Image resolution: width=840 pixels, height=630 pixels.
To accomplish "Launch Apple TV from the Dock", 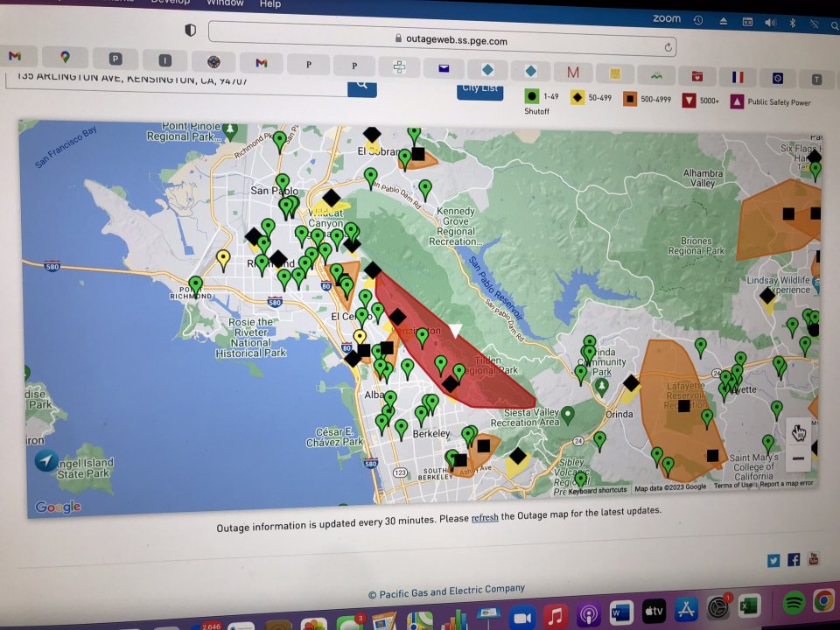I will click(654, 610).
